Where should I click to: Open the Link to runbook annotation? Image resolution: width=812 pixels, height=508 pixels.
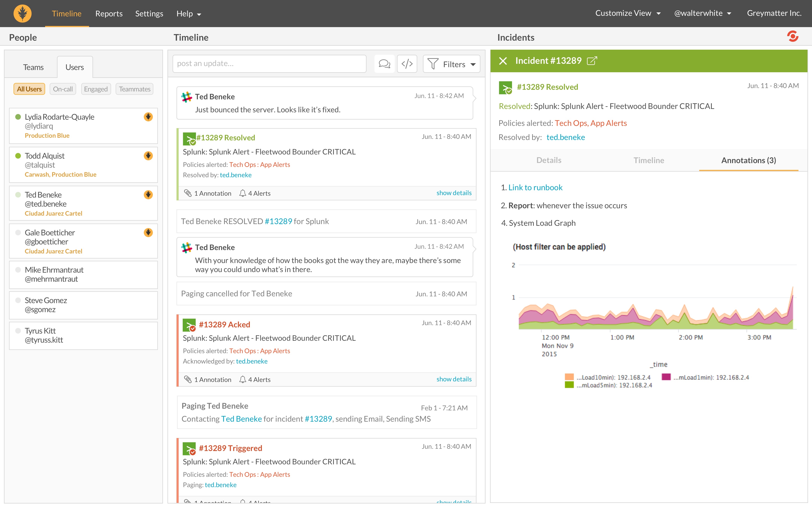[535, 187]
